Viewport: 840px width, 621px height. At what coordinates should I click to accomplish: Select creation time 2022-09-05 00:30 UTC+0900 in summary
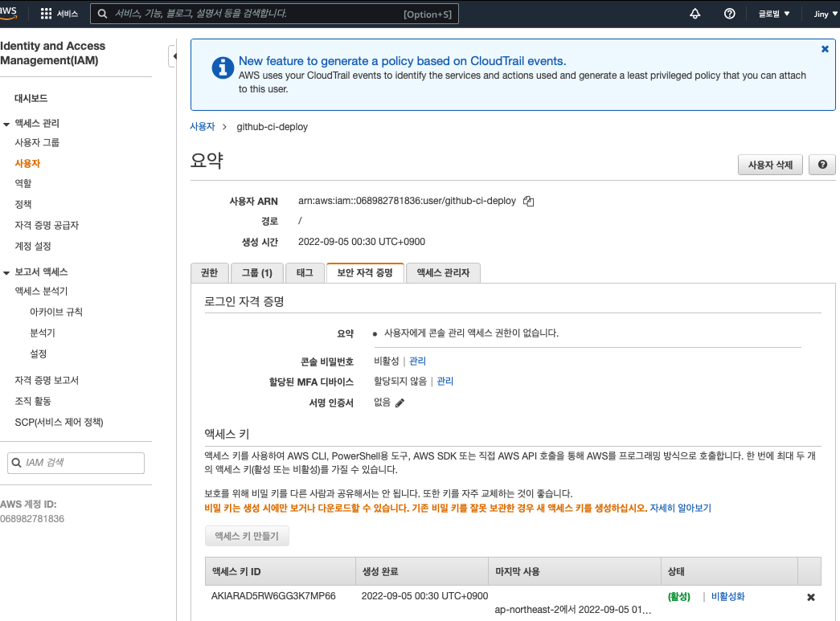(x=362, y=242)
